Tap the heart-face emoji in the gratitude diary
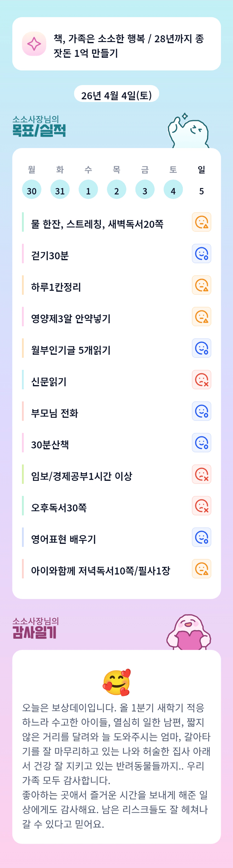The width and height of the screenshot is (233, 868). point(116,682)
